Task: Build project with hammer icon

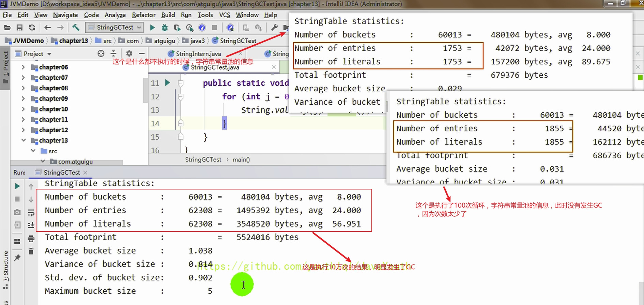Action: pos(76,27)
